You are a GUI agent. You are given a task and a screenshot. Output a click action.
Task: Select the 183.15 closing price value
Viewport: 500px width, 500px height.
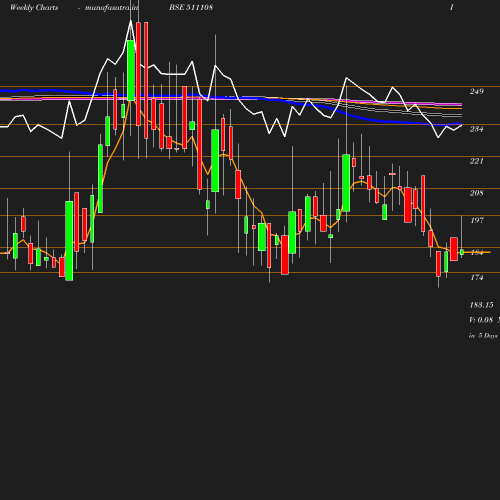481,305
